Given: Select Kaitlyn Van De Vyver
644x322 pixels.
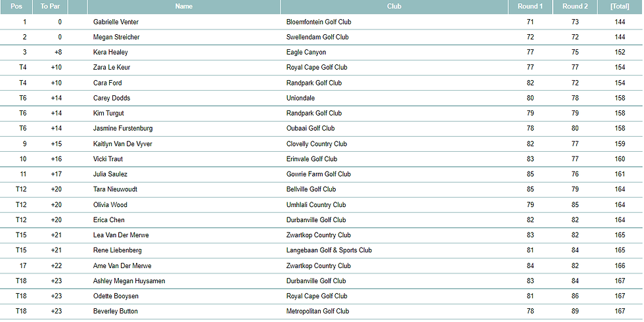Looking at the screenshot, I should click(x=123, y=144).
